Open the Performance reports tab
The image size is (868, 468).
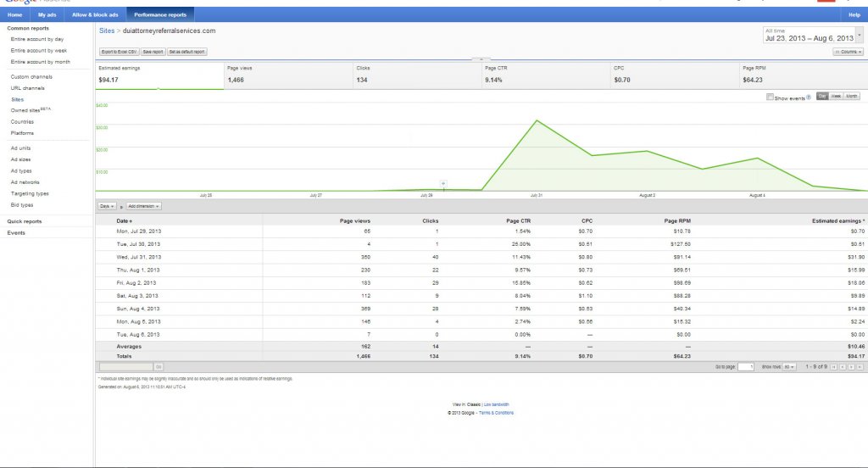point(160,15)
